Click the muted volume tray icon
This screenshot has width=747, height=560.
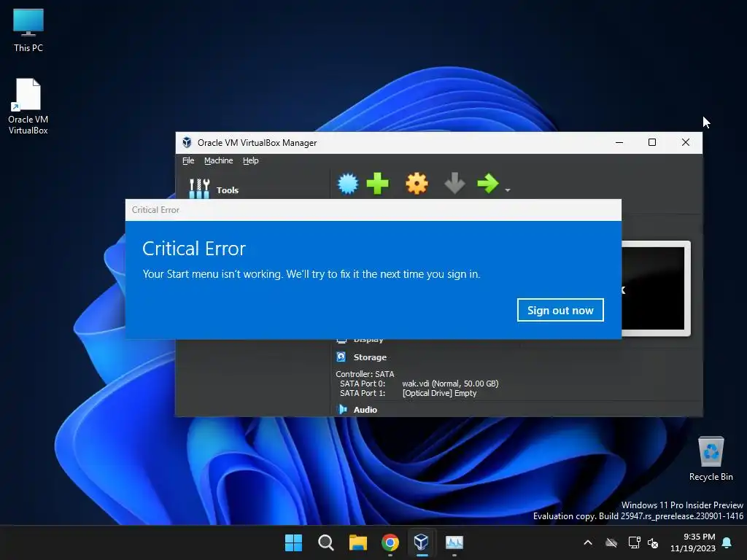click(653, 542)
